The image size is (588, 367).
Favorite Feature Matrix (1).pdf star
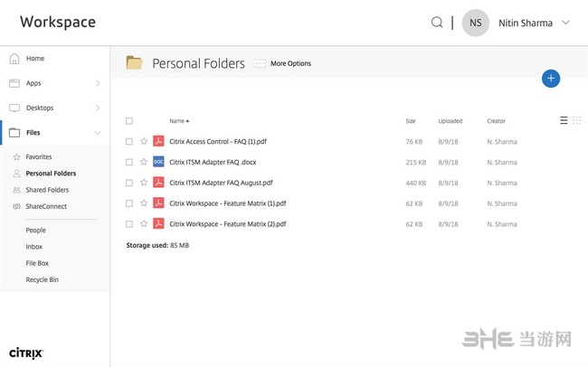click(x=144, y=202)
